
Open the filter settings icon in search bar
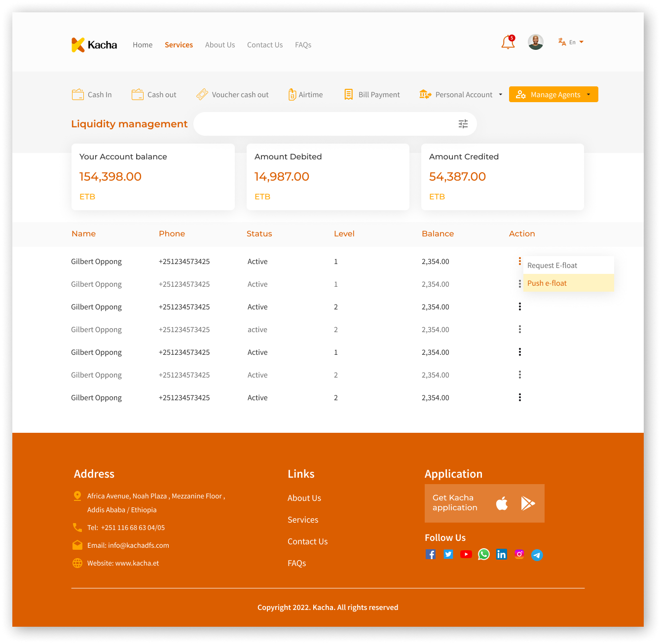click(x=463, y=124)
